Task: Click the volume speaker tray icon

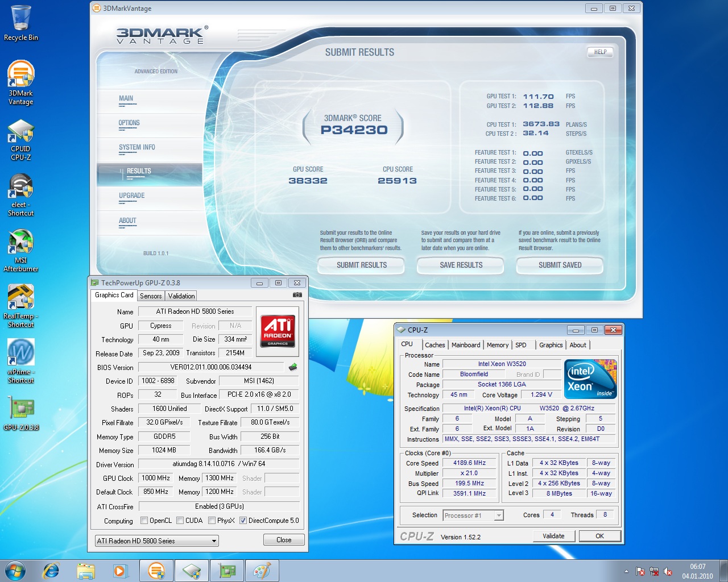Action: tap(668, 571)
